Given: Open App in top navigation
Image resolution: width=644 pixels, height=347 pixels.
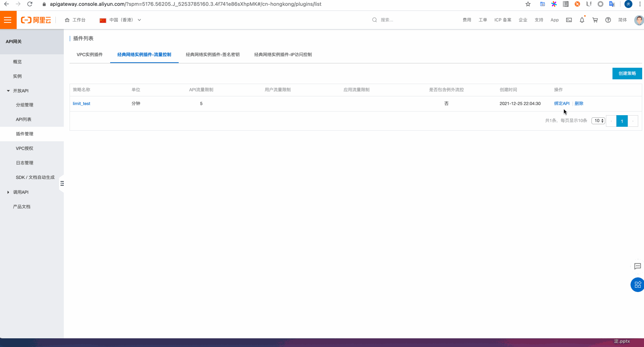Looking at the screenshot, I should 554,20.
